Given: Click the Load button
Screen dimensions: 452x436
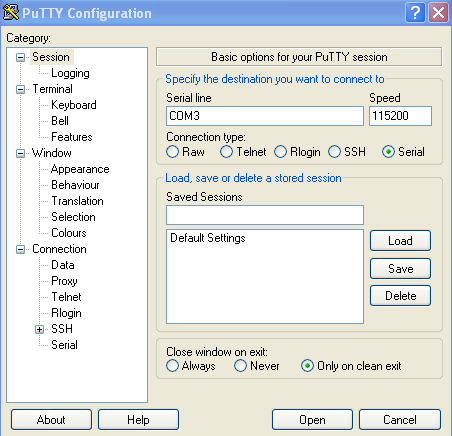Looking at the screenshot, I should [x=400, y=241].
